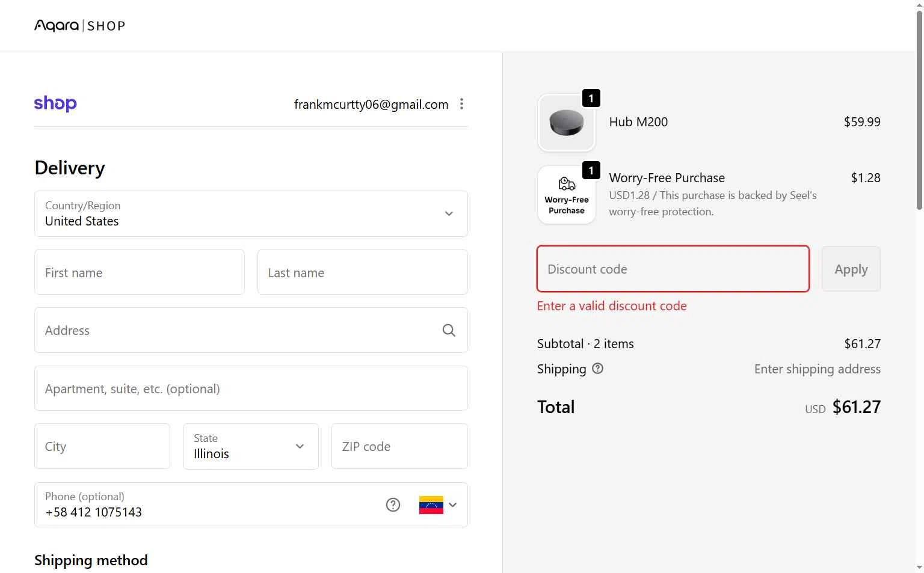This screenshot has width=924, height=573.
Task: Click the Total label
Action: coord(556,407)
